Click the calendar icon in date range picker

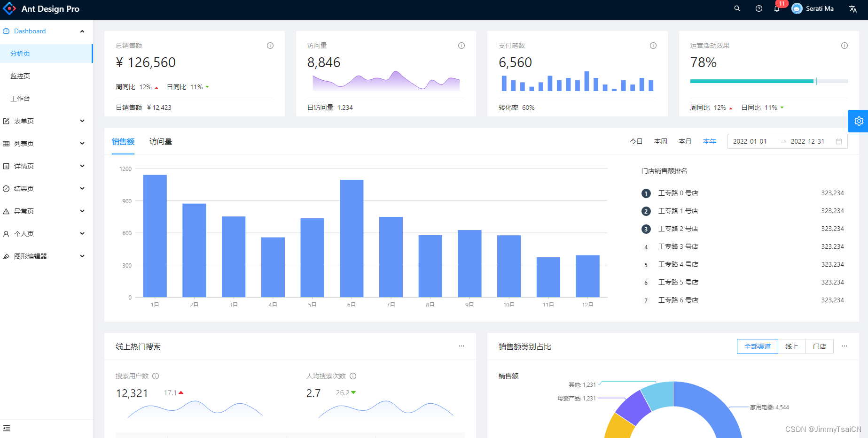[839, 141]
